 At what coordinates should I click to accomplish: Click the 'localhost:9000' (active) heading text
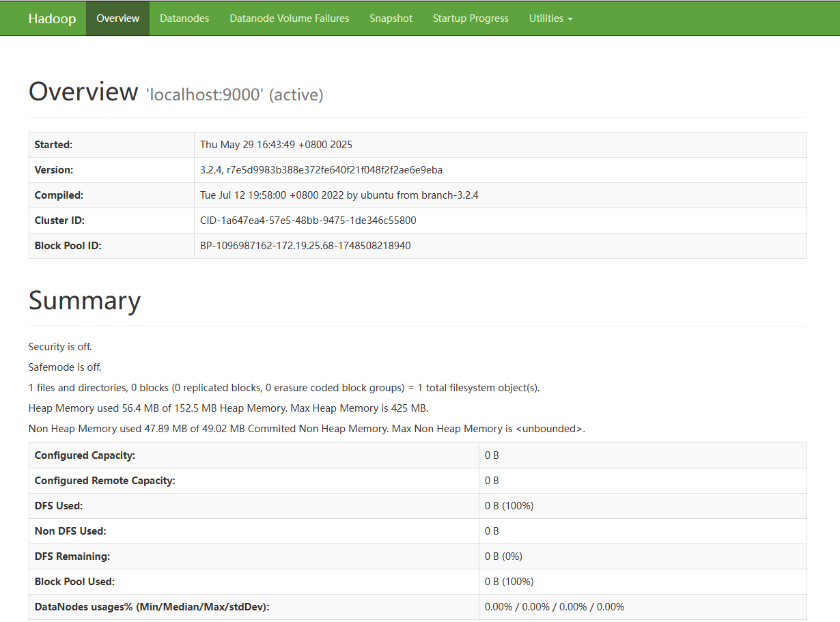click(234, 95)
